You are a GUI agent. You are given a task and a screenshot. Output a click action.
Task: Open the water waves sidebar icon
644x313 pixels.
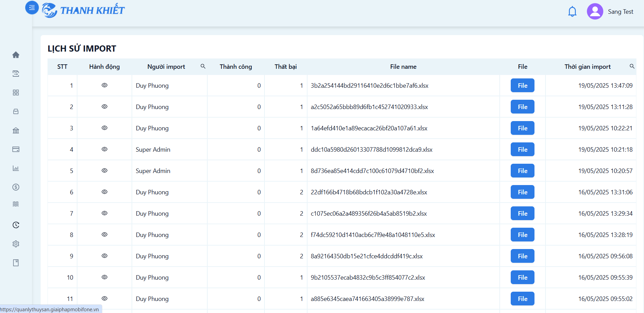click(16, 204)
